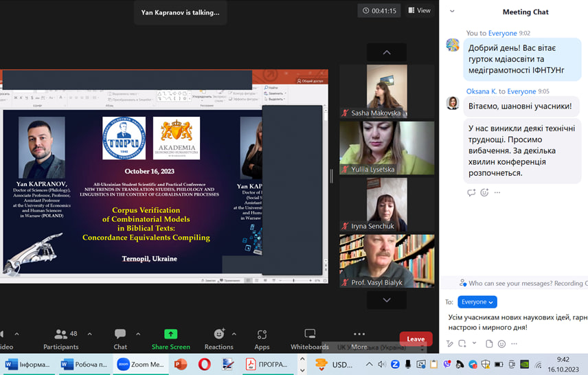This screenshot has height=375, width=588.
Task: Show next gallery participants with down arrow
Action: click(x=387, y=300)
